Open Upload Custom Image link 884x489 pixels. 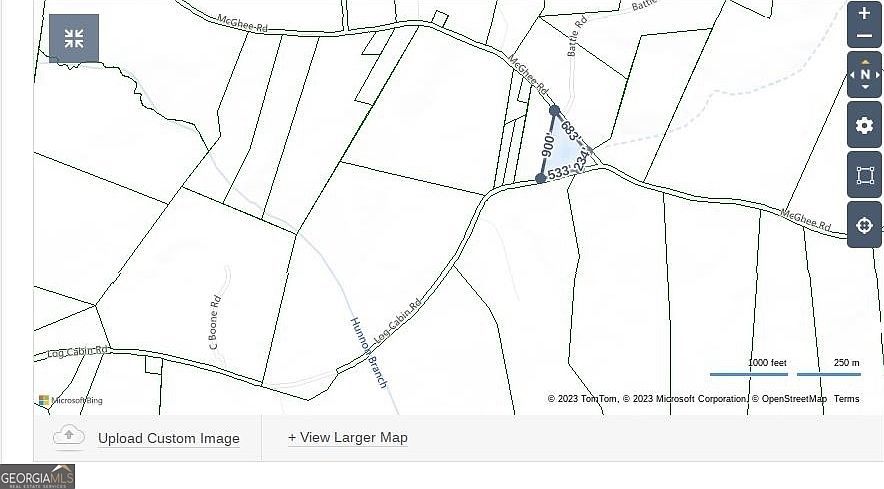(x=169, y=438)
